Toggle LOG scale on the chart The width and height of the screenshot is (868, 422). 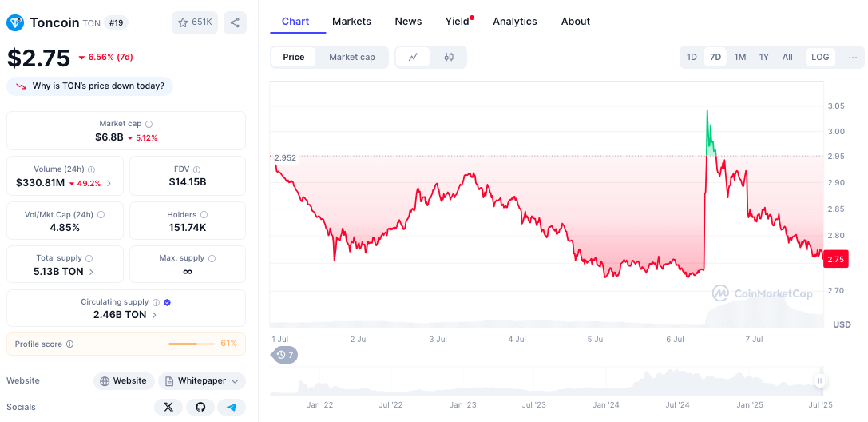[x=820, y=57]
